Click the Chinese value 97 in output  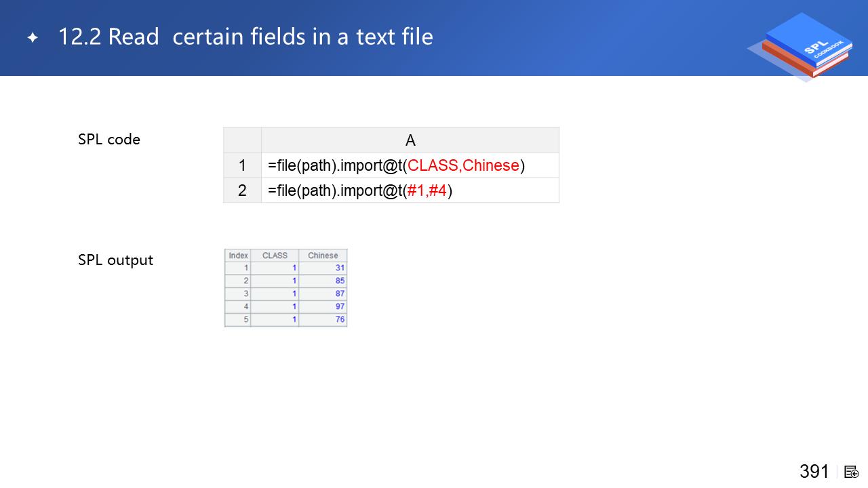(340, 307)
